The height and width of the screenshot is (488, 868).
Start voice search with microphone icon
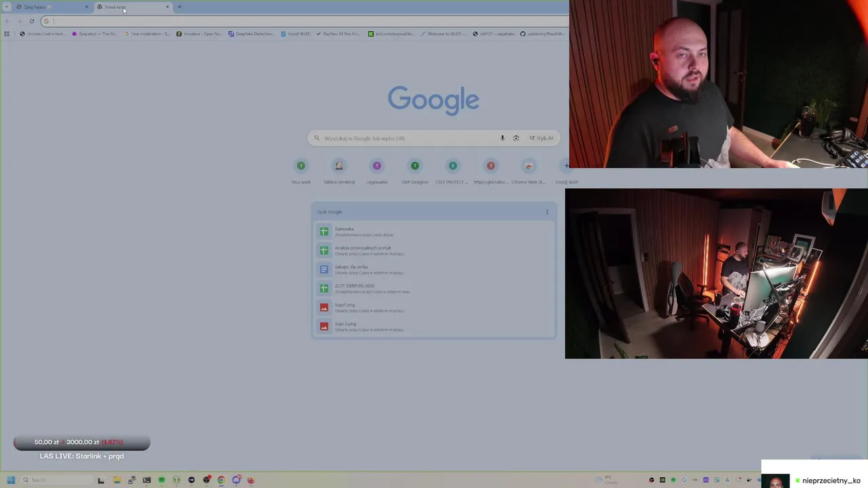pyautogui.click(x=502, y=138)
